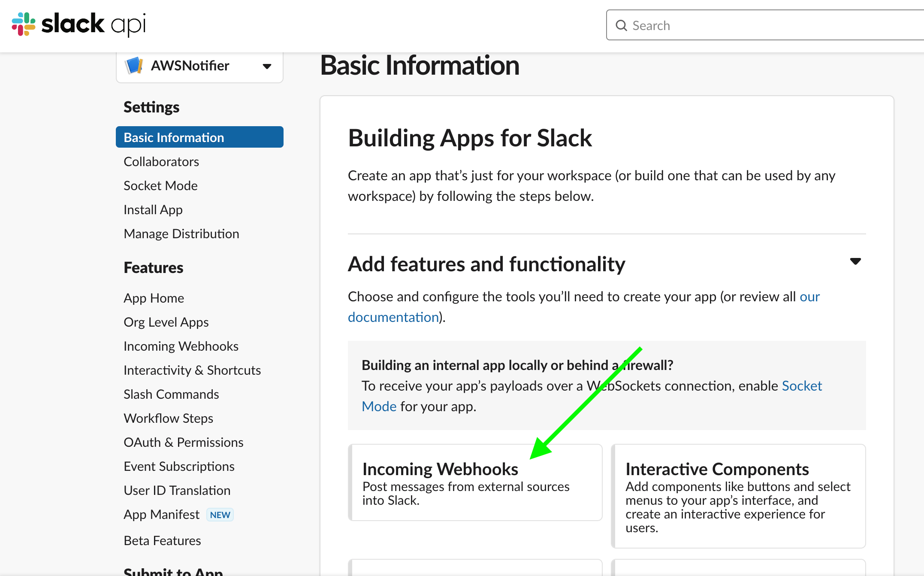Click the search magnifier icon

point(621,25)
